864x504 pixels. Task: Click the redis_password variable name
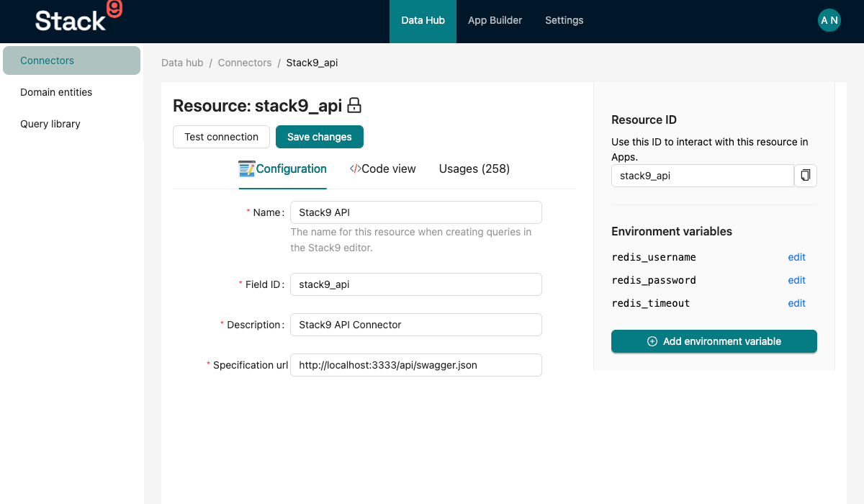pos(654,280)
